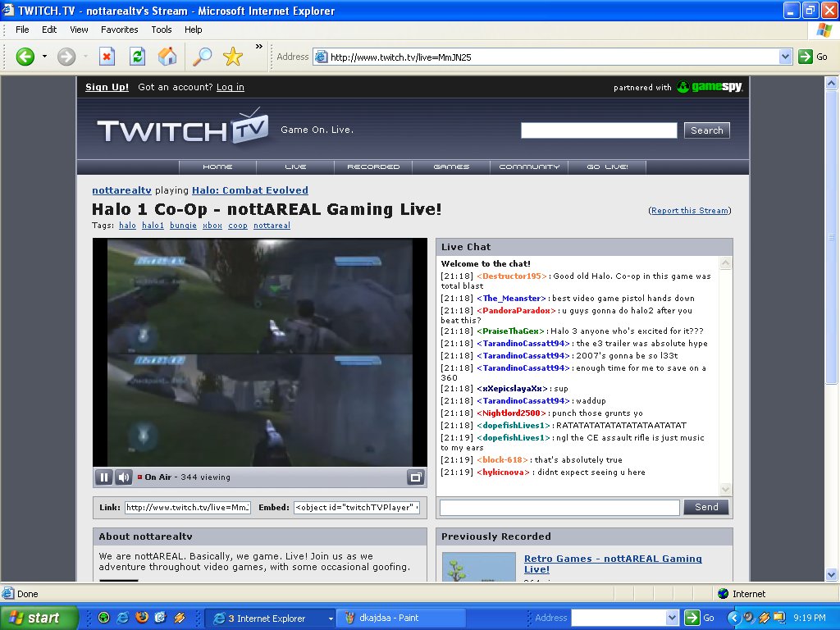Open the Report this Stream link
Viewport: 840px width, 630px height.
(689, 210)
